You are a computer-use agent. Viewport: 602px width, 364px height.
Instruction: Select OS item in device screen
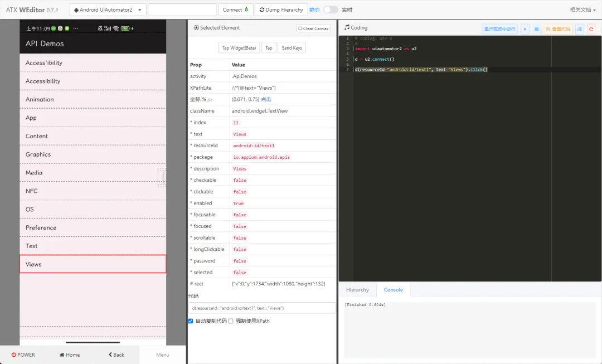(93, 209)
